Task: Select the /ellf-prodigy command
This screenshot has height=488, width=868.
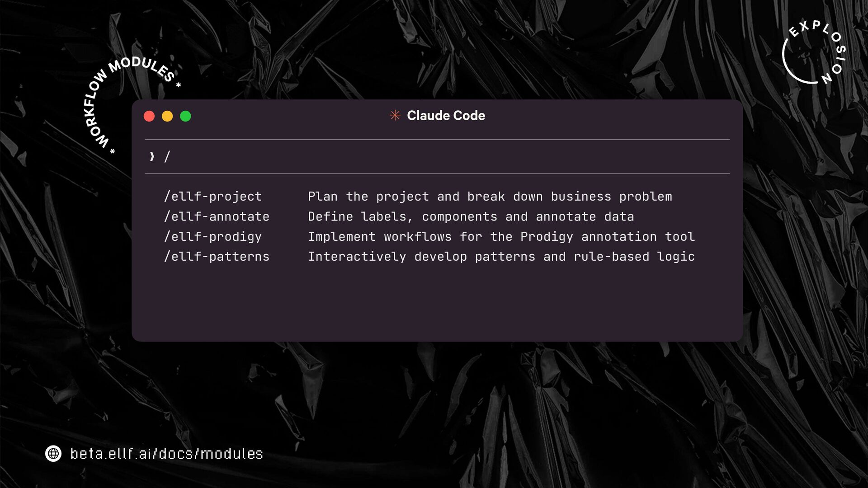Action: 212,236
